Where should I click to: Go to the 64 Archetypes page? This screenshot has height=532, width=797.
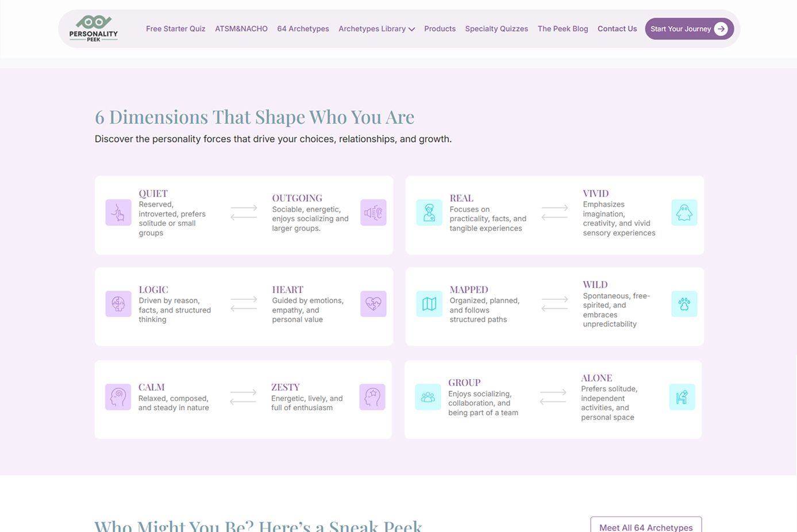tap(303, 29)
